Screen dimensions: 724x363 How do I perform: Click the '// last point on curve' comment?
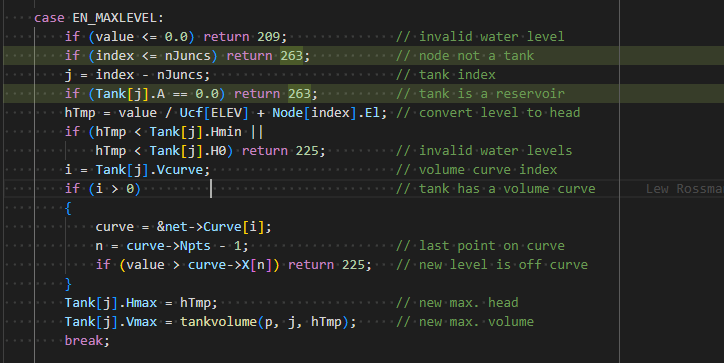click(480, 246)
